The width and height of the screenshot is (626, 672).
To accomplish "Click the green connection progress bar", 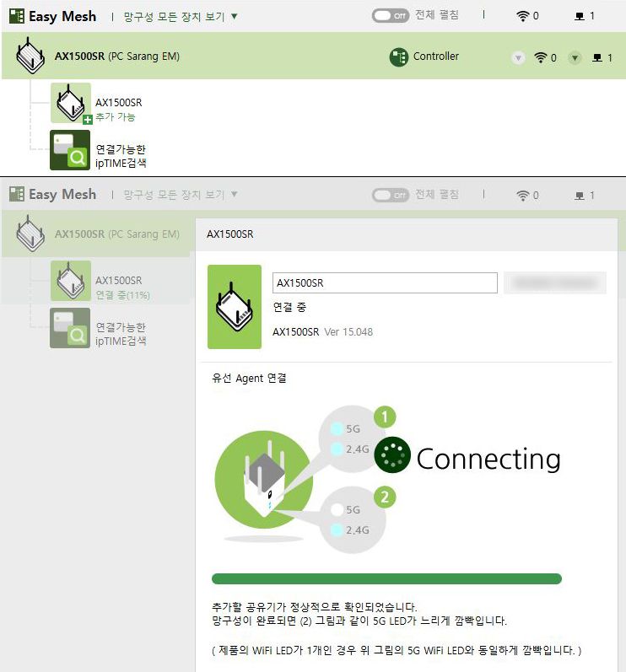I will pos(386,578).
